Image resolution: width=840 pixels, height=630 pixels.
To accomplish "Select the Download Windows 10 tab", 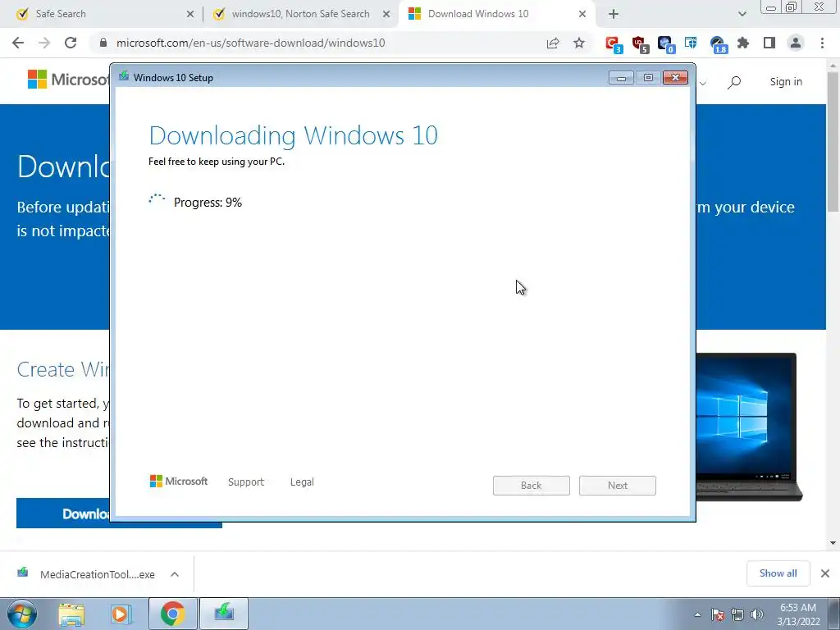I will 496,14.
